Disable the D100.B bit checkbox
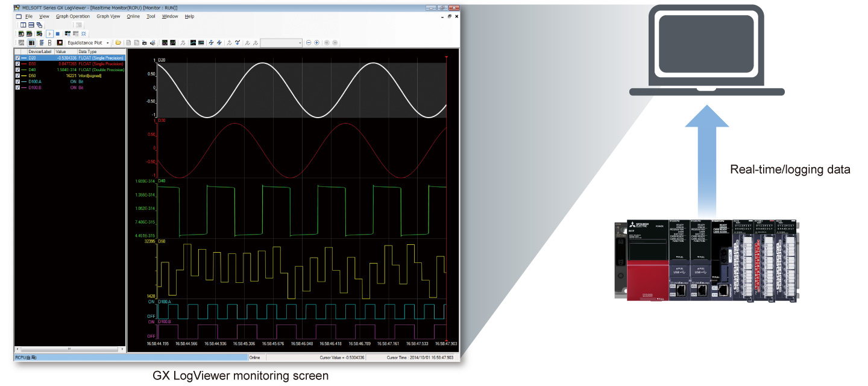 18,88
